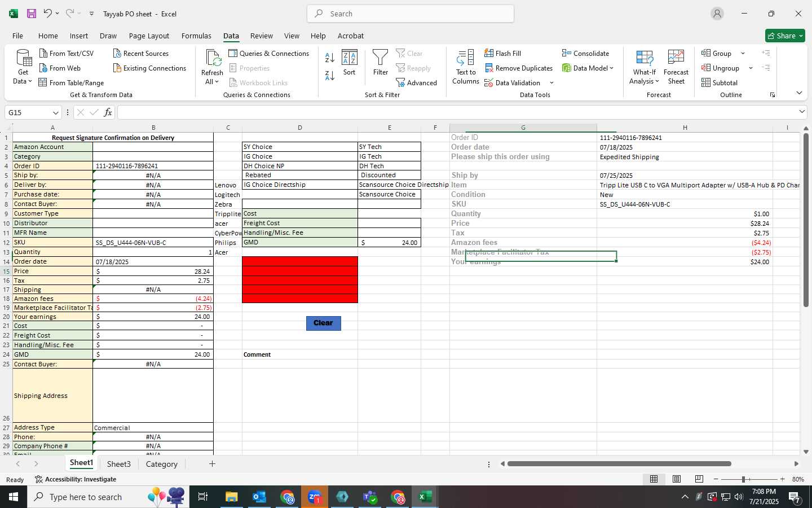Click Remove Duplicates
Image resolution: width=812 pixels, height=508 pixels.
[x=519, y=68]
